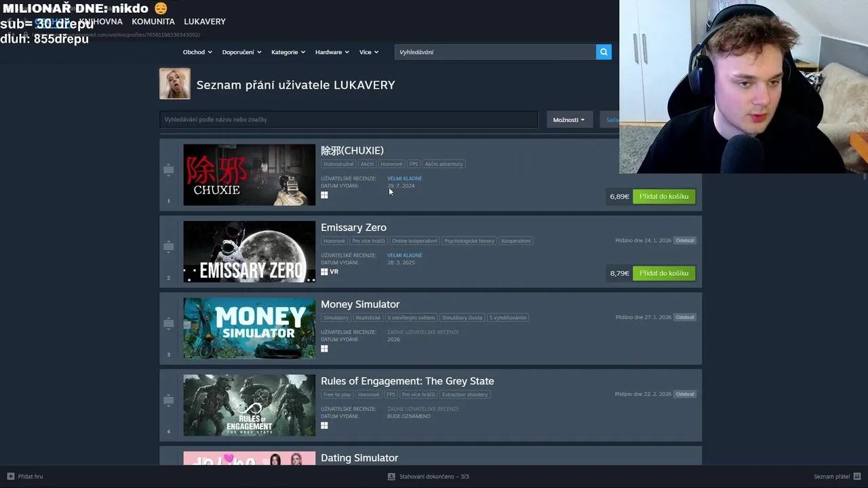Expand the Kategorie dropdown
The height and width of the screenshot is (488, 868).
coord(288,52)
